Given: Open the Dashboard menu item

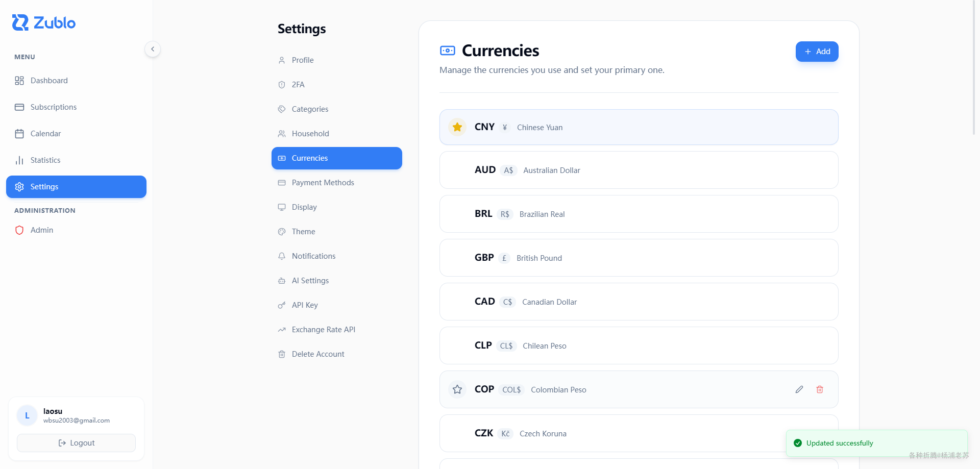Looking at the screenshot, I should coord(49,81).
